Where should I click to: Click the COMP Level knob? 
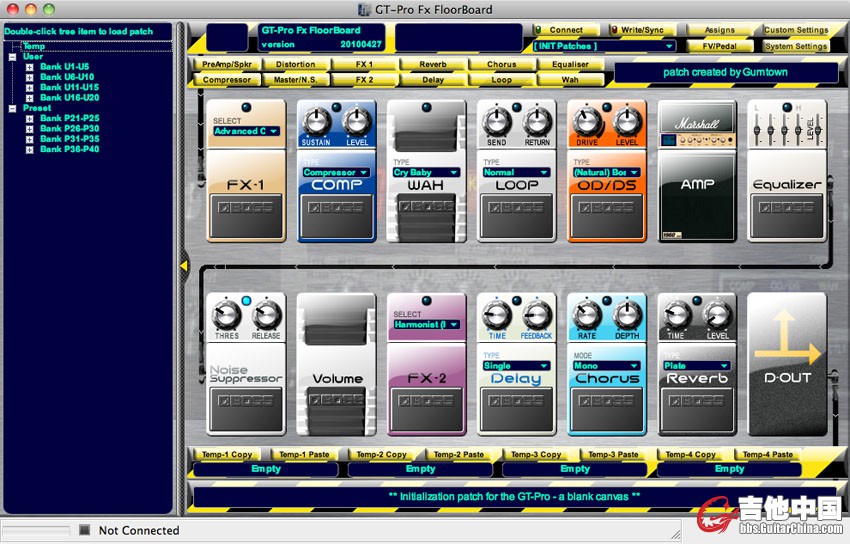click(357, 121)
